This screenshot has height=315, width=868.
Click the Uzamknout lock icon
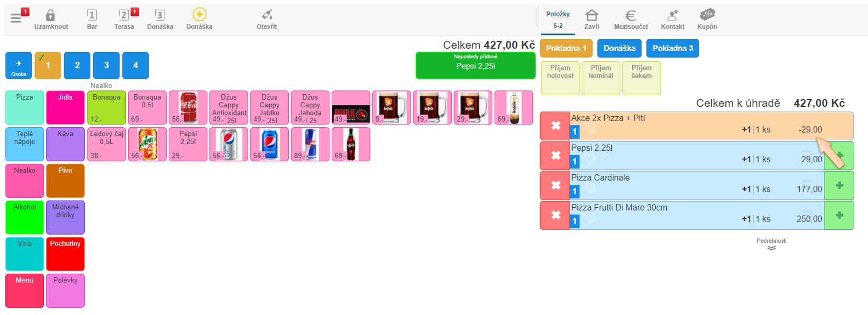pyautogui.click(x=51, y=16)
